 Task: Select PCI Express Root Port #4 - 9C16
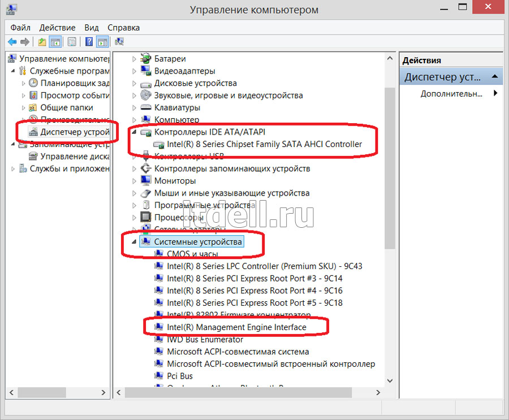(255, 291)
